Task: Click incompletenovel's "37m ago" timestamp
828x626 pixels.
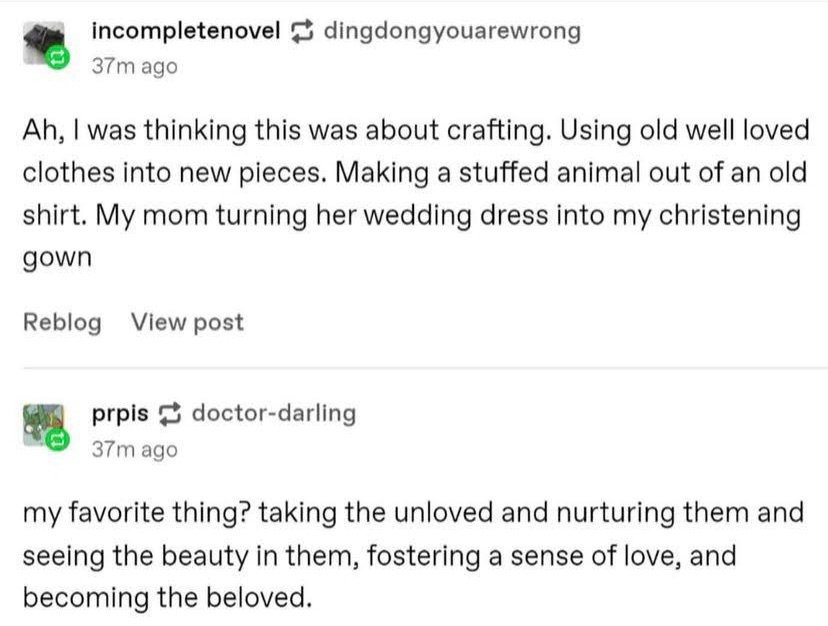Action: coord(134,66)
